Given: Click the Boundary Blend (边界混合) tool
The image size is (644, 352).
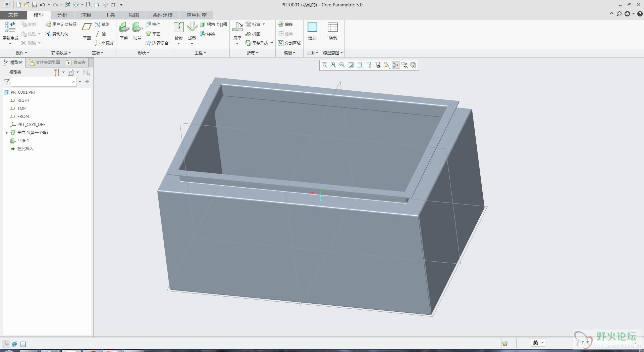Looking at the screenshot, I should pyautogui.click(x=157, y=43).
